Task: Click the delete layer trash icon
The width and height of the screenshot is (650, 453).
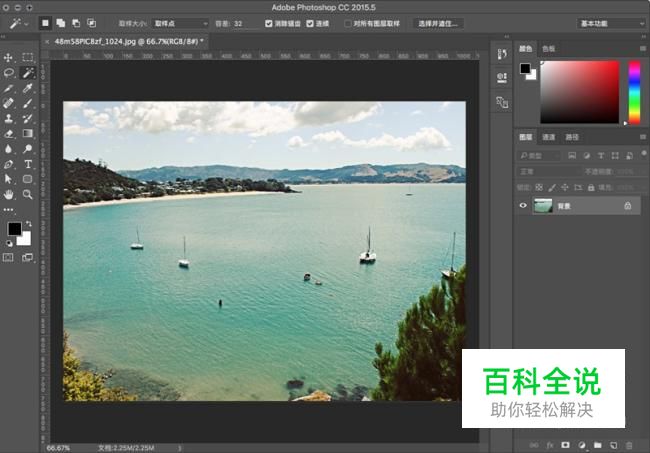Action: (x=629, y=445)
